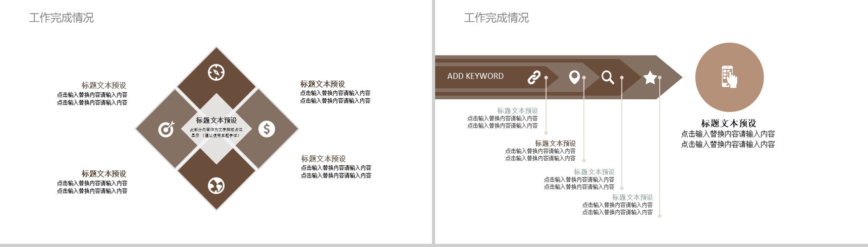Viewport: 868px width, 247px height.
Task: Select the map pin location icon
Action: (x=574, y=77)
